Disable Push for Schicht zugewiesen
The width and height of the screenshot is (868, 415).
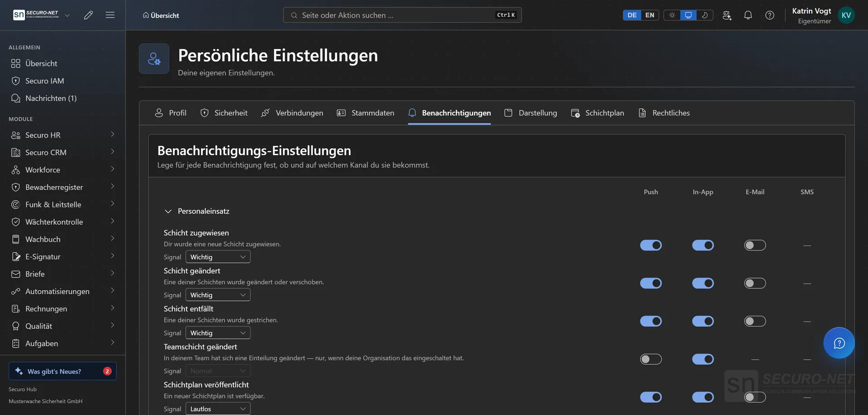click(x=651, y=245)
